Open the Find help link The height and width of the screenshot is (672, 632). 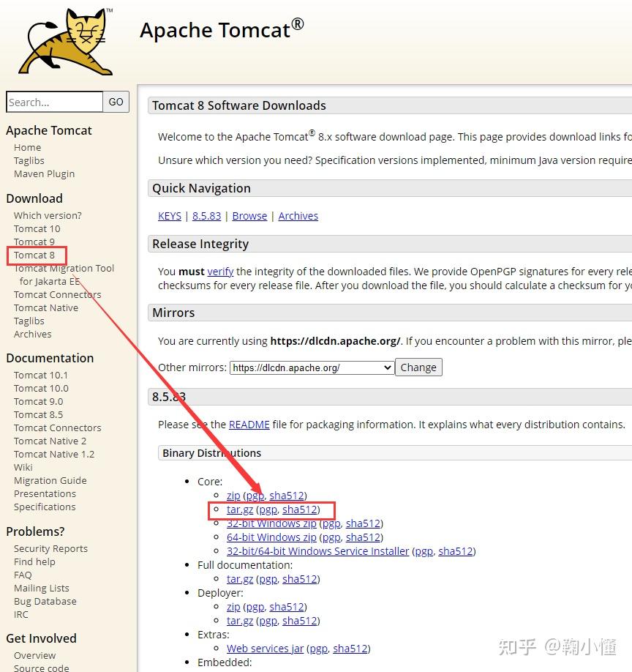[34, 562]
